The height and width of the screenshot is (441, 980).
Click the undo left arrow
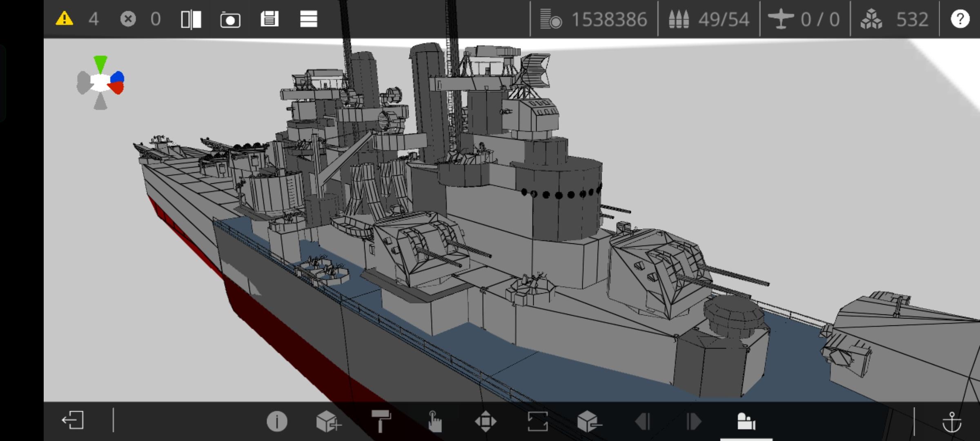click(643, 421)
